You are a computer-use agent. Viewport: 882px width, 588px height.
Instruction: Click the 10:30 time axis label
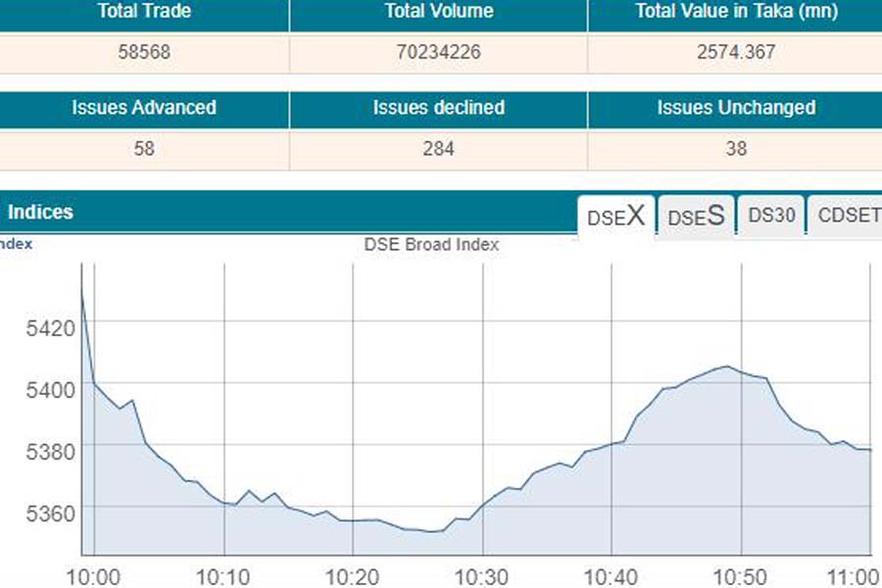(x=481, y=575)
